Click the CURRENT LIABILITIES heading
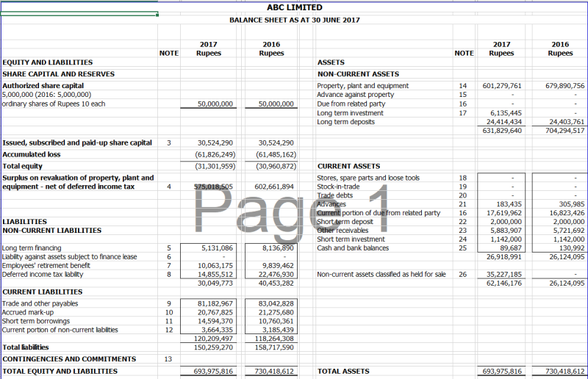Screen dimensions: 588x379 [43, 292]
